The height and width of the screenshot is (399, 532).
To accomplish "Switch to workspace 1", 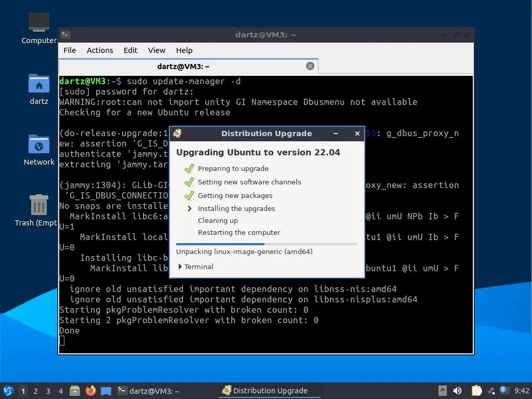I will coord(23,391).
